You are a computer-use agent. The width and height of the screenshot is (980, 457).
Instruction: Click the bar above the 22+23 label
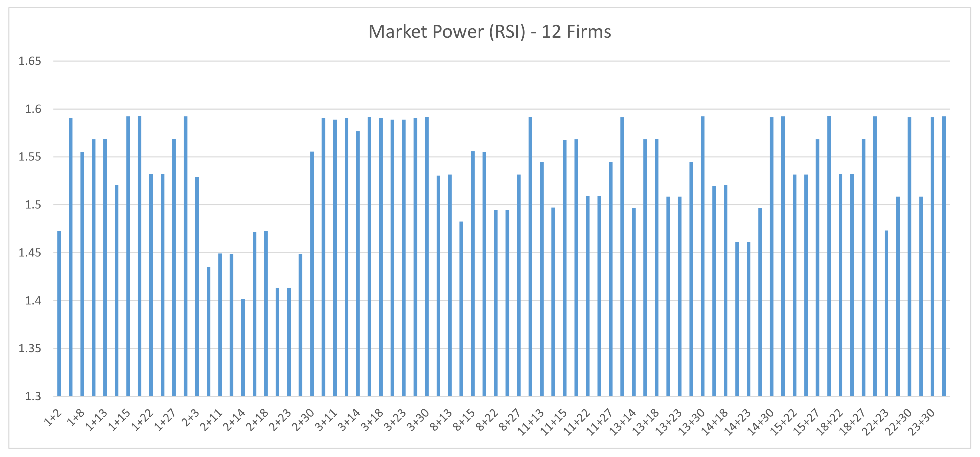point(887,313)
